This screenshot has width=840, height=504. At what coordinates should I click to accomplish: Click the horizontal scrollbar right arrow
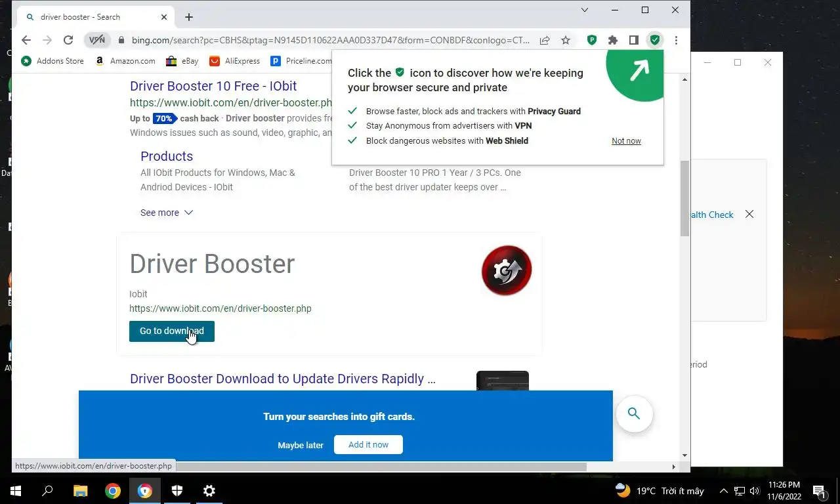673,467
